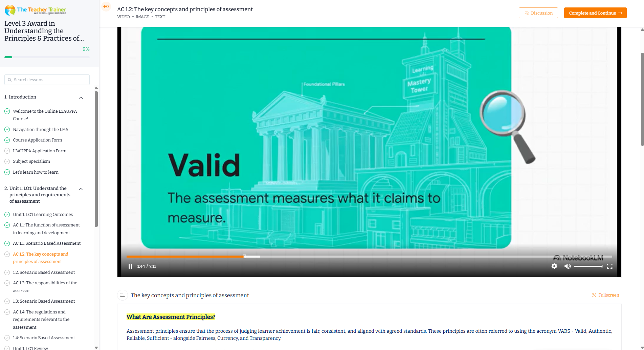Image resolution: width=644 pixels, height=350 pixels.
Task: Click the sidebar lesson list scrollbar
Action: [x=96, y=159]
